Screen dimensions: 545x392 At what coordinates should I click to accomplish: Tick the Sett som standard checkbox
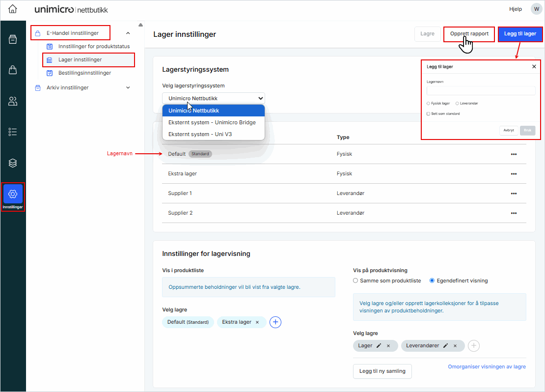(428, 113)
